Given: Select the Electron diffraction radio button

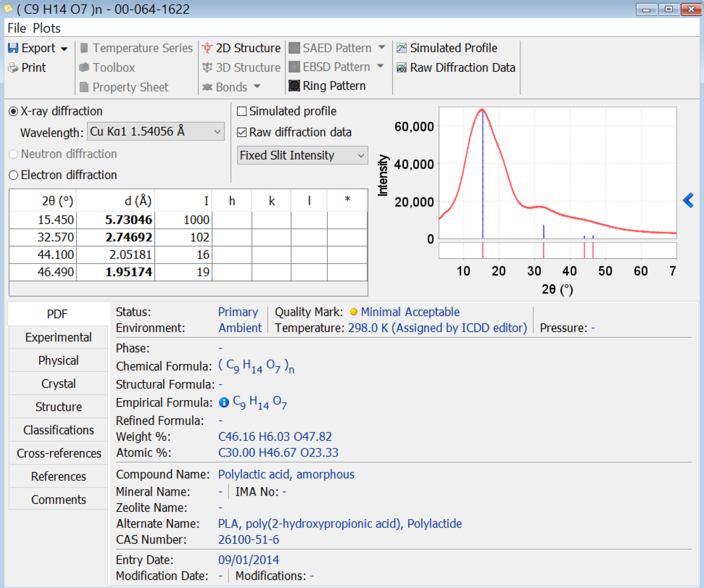Looking at the screenshot, I should coord(14,175).
